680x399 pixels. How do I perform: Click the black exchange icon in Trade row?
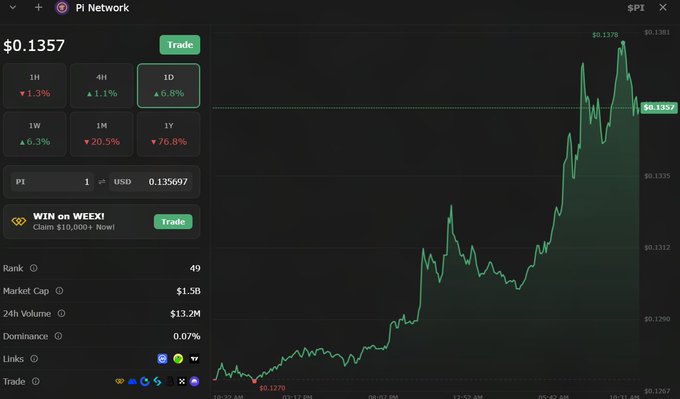[170, 381]
